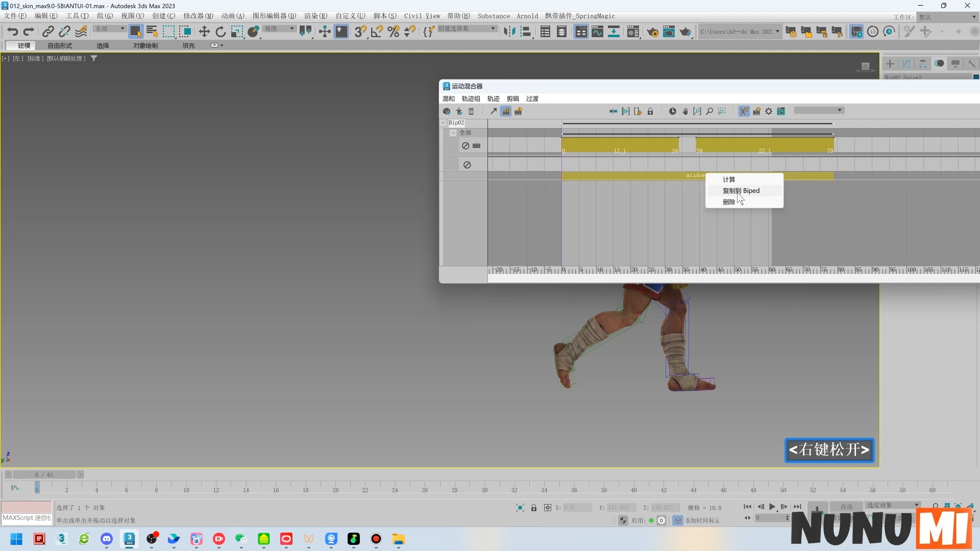Click the 自动 auto key button

point(846,507)
